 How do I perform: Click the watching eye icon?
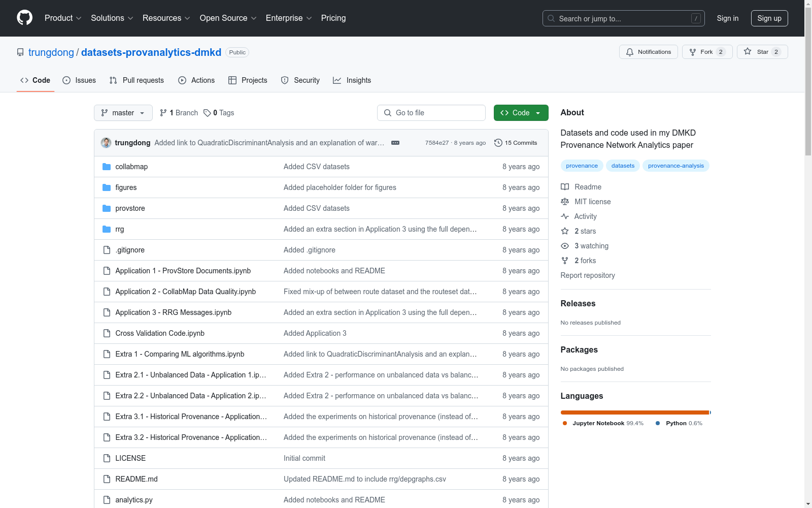[x=565, y=246]
